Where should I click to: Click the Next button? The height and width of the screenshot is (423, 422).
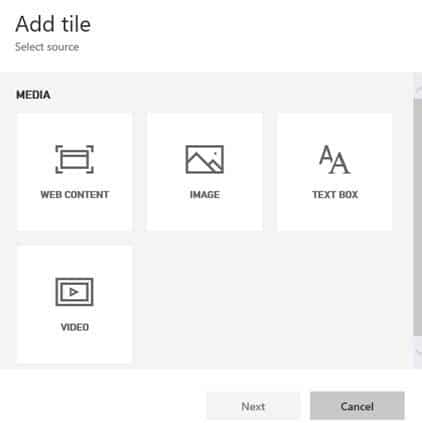point(253,406)
